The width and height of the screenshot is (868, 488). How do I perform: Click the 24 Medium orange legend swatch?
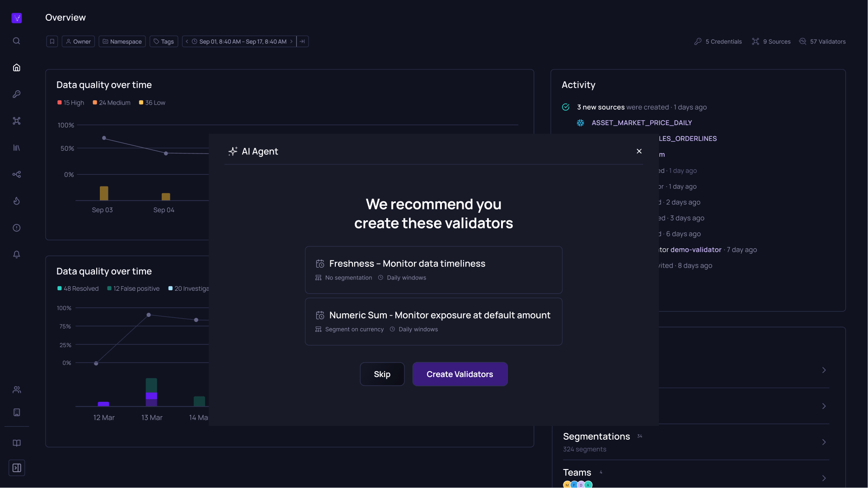tap(95, 103)
